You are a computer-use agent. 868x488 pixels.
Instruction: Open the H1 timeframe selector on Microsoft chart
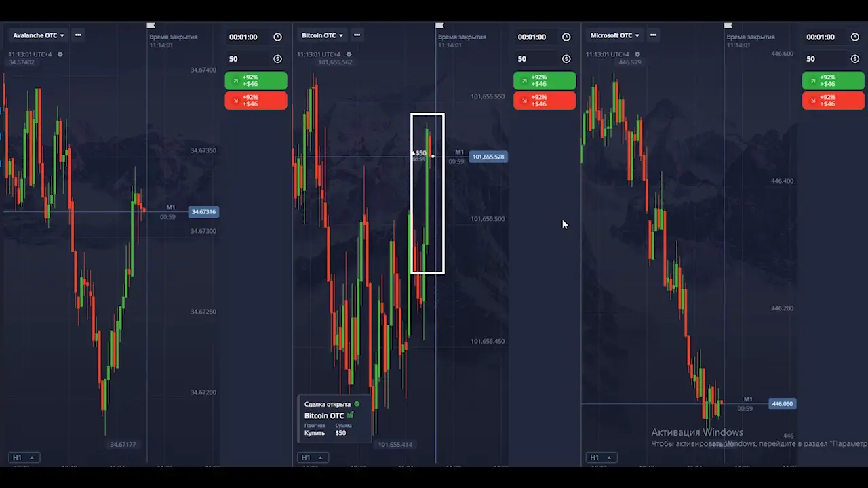tap(599, 457)
